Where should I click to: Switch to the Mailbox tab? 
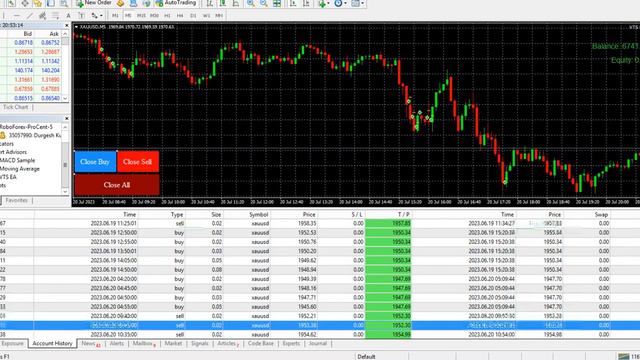(x=143, y=344)
